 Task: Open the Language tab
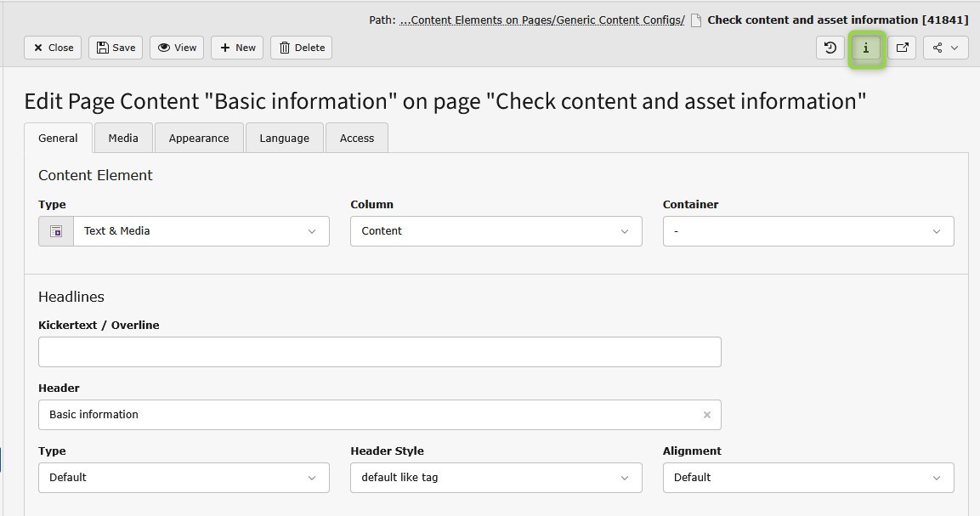point(284,138)
